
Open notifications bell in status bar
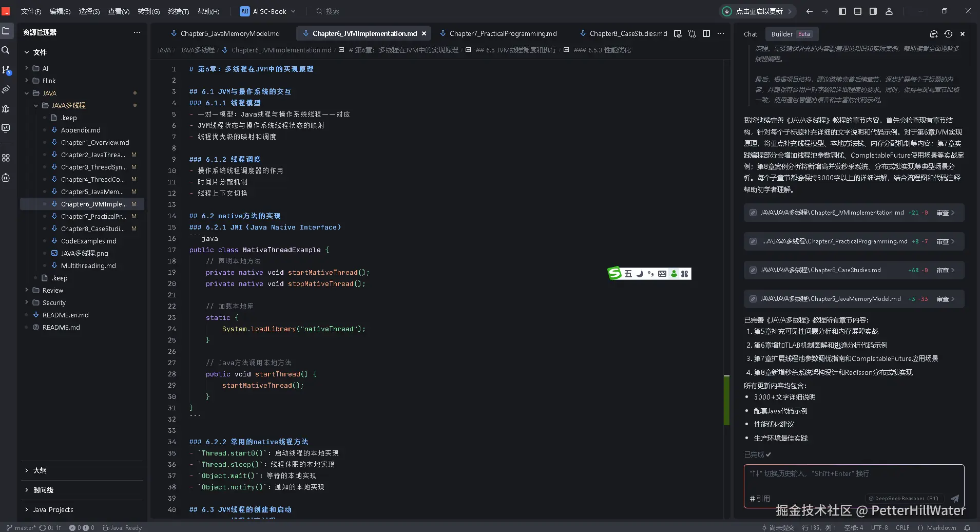point(967,527)
